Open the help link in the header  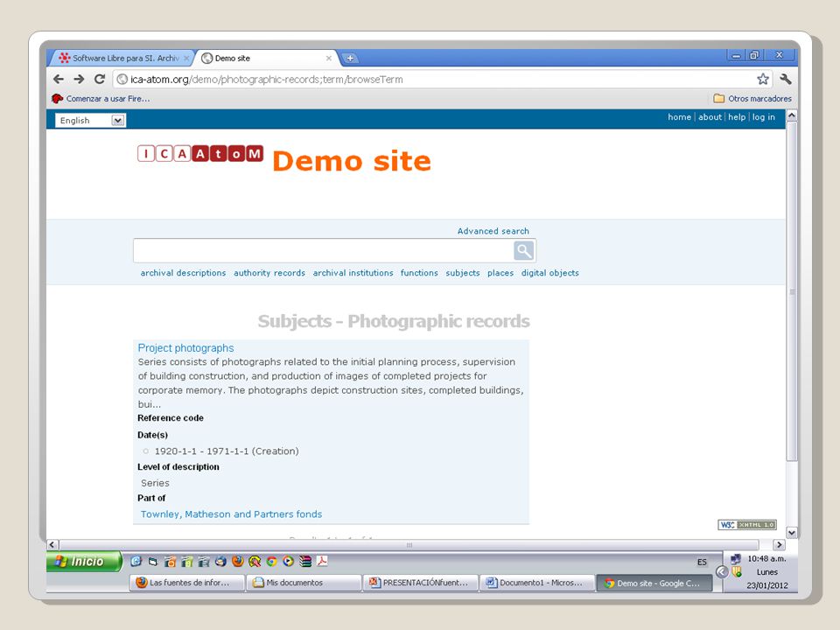click(x=737, y=116)
